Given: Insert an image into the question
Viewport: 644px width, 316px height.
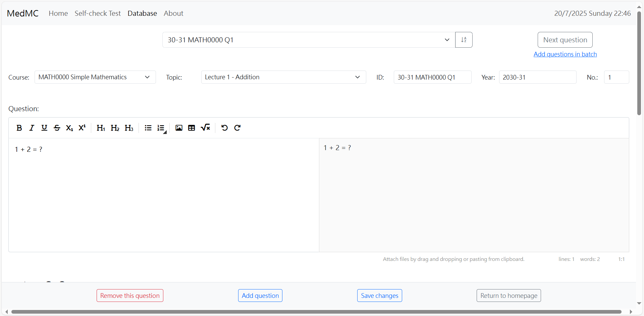Looking at the screenshot, I should (179, 128).
